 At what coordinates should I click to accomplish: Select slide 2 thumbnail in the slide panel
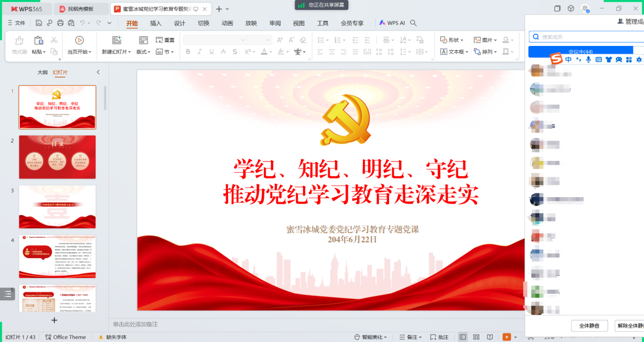[x=57, y=157]
